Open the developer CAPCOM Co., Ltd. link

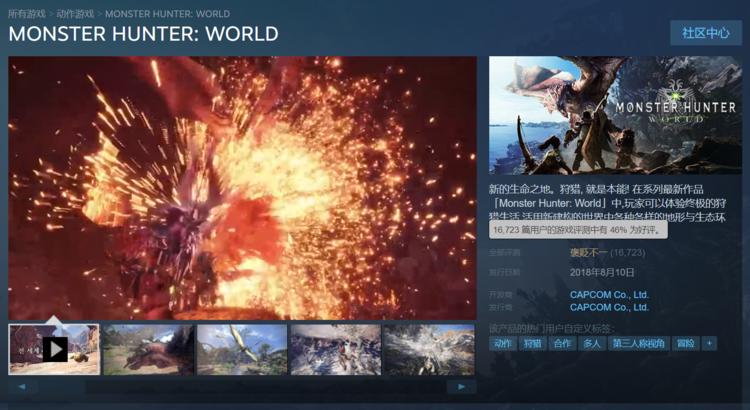(x=609, y=295)
